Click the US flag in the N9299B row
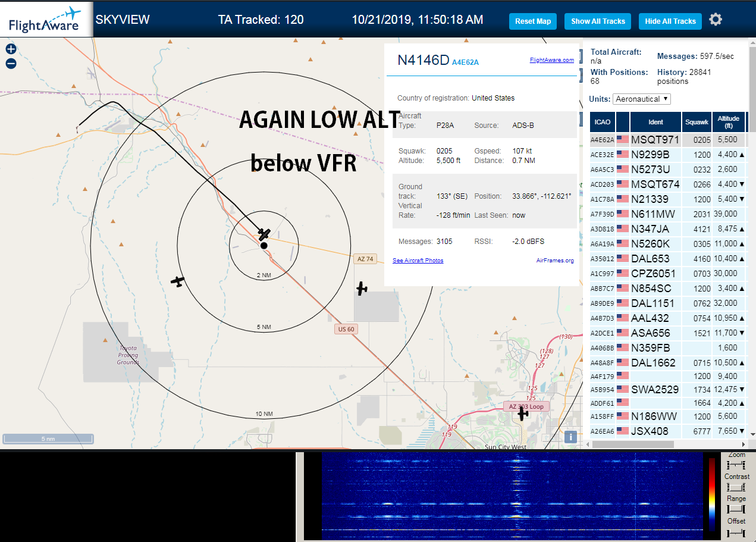Image resolution: width=756 pixels, height=542 pixels. click(x=623, y=155)
